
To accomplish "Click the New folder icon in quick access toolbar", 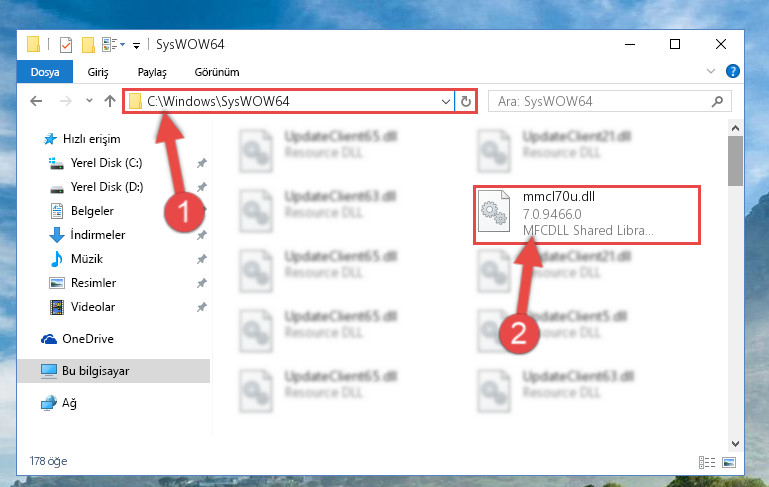I will click(88, 45).
